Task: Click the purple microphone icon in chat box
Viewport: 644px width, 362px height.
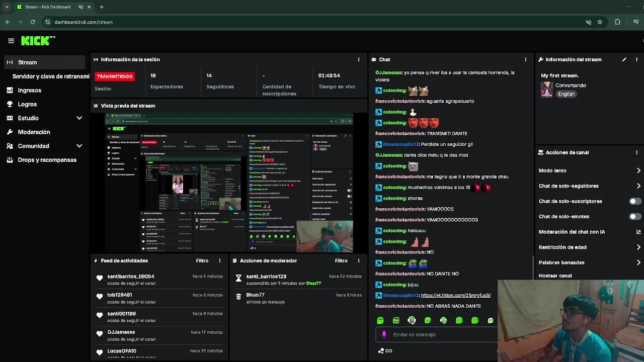Action: [384, 334]
